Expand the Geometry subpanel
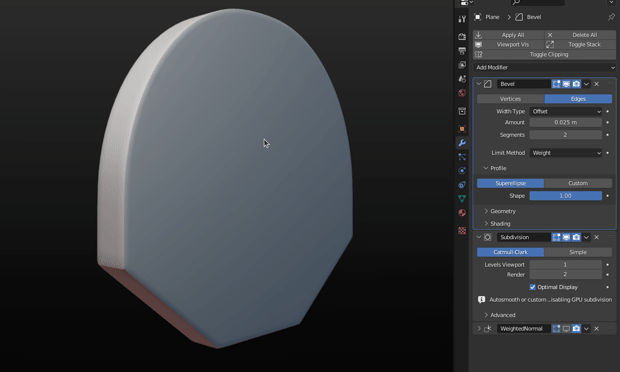 [486, 211]
